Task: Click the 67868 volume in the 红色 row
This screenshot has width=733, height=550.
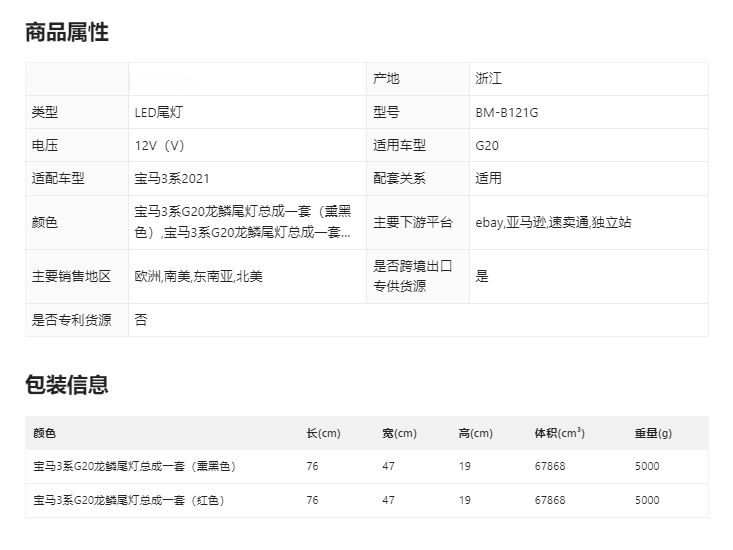Action: (550, 500)
